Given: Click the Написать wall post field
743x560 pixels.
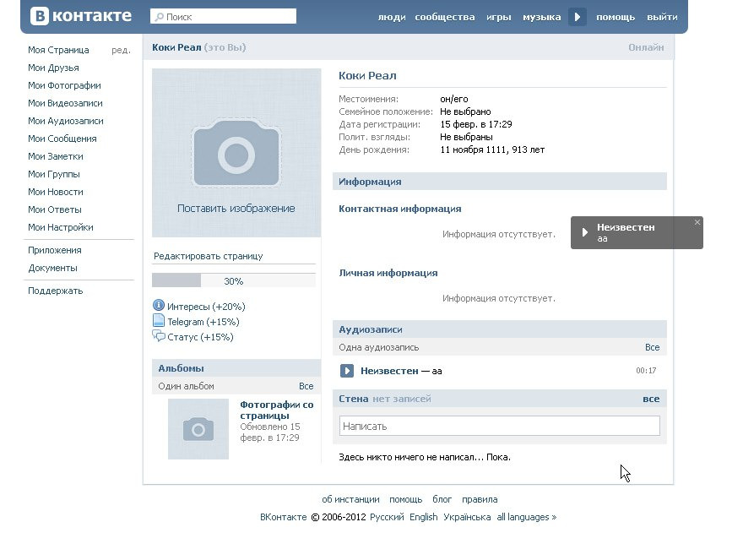Looking at the screenshot, I should (x=499, y=427).
